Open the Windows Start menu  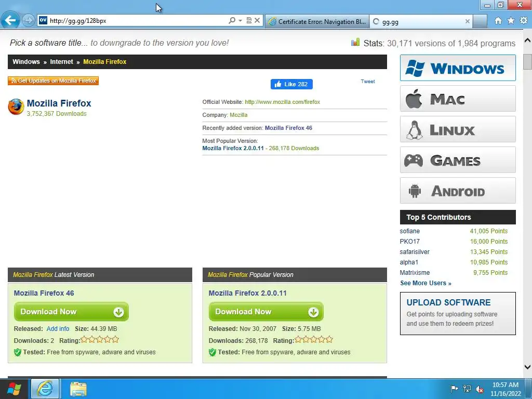[14, 389]
